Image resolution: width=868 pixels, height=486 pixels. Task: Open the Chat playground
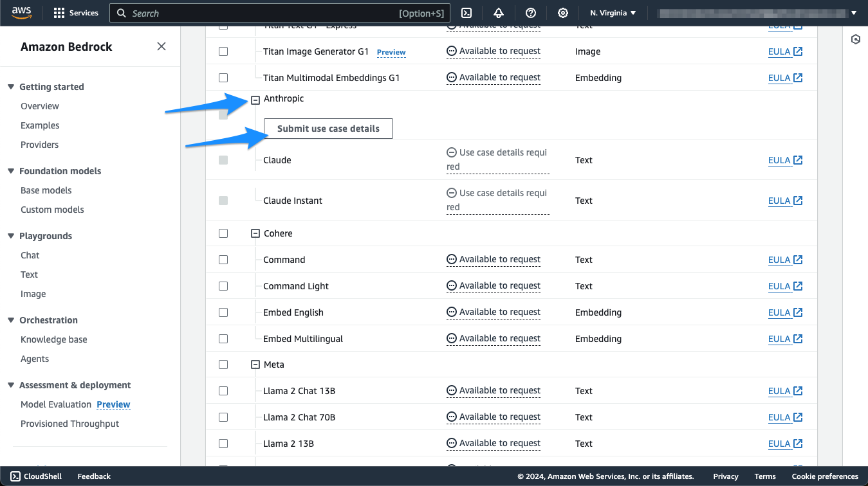(x=30, y=255)
